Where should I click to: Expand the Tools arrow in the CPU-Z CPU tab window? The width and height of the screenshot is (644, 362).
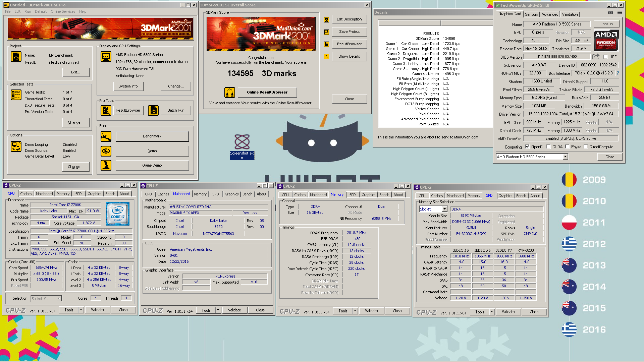pos(81,310)
